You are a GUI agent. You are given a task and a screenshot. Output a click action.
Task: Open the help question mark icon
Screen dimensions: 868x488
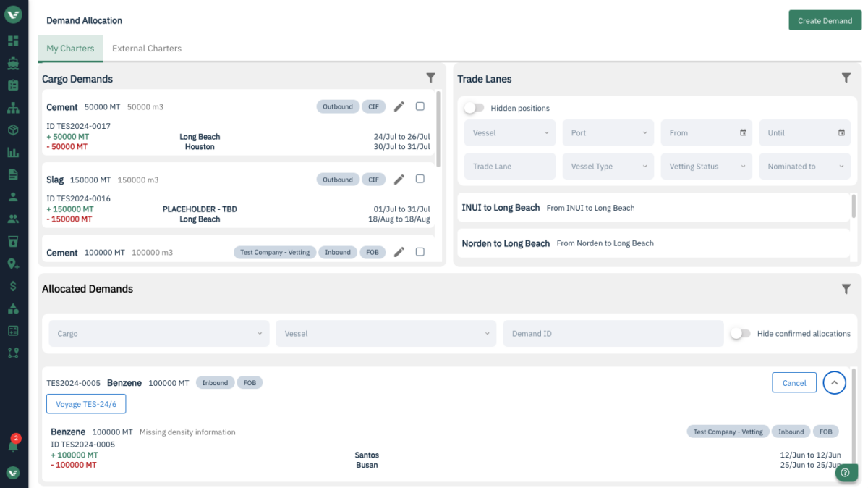pyautogui.click(x=846, y=473)
